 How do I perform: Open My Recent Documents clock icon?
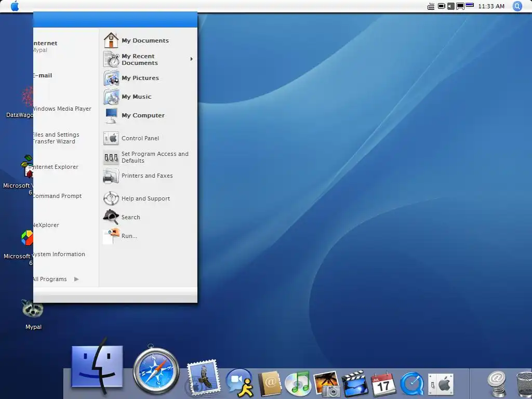(111, 59)
